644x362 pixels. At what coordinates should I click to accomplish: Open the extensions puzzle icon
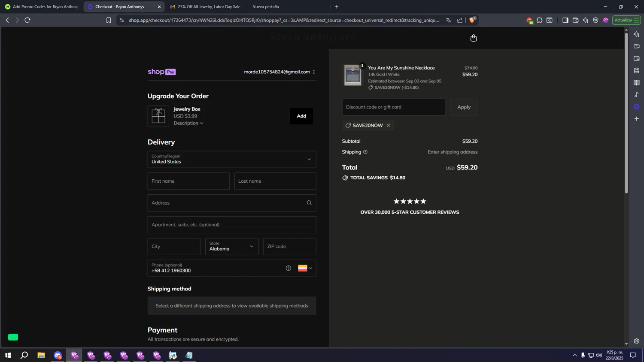(540, 20)
